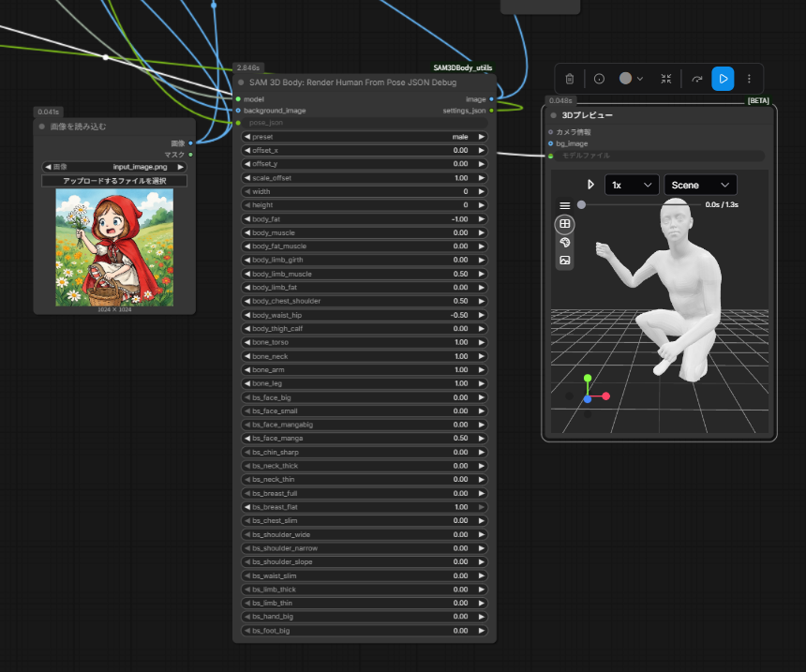Select previous image with left arrow of 画像 field
Image resolution: width=806 pixels, height=672 pixels.
pos(48,167)
